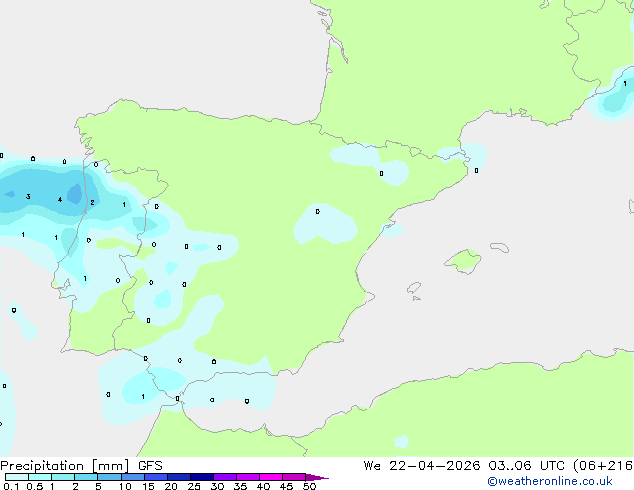Click the date "22-04-2026"
Viewport: 634px width, 490px height.
coord(435,466)
